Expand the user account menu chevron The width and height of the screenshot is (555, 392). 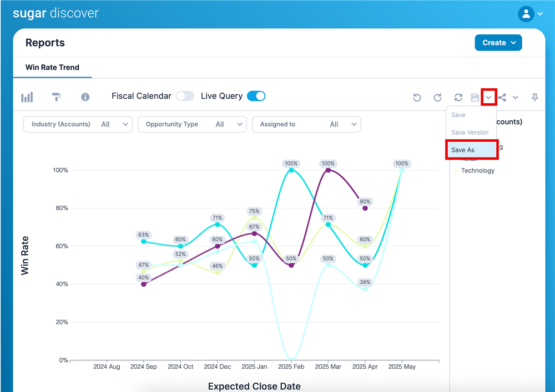click(x=540, y=14)
